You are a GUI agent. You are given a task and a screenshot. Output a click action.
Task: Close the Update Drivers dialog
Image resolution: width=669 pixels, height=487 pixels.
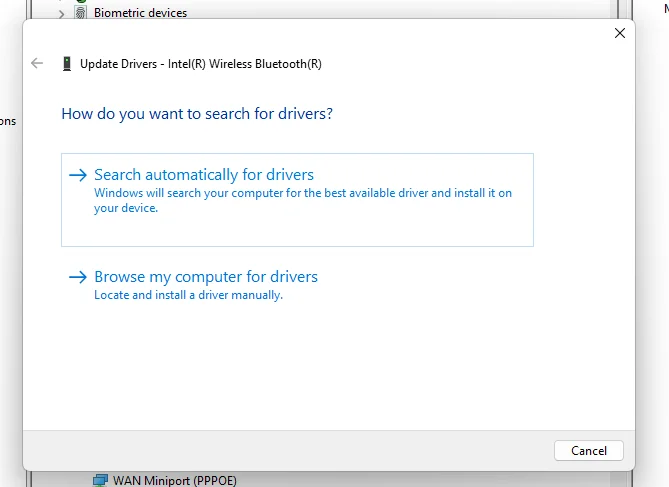pos(620,33)
